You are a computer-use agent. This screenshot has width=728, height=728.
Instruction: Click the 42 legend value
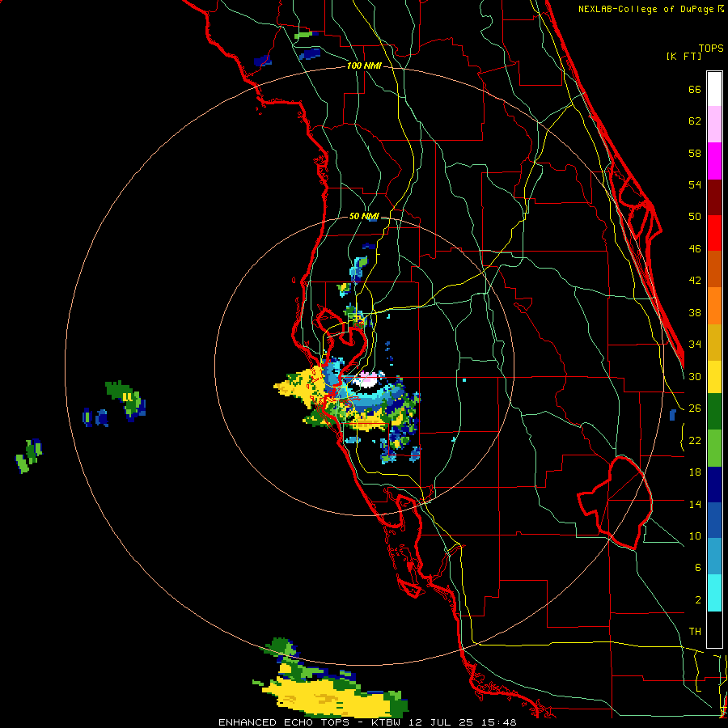pyautogui.click(x=695, y=281)
